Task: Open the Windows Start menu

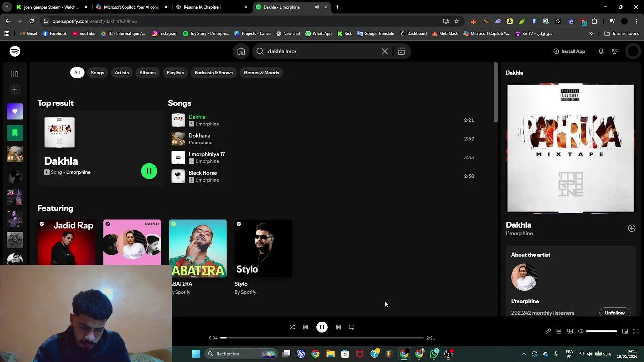Action: coord(196,354)
